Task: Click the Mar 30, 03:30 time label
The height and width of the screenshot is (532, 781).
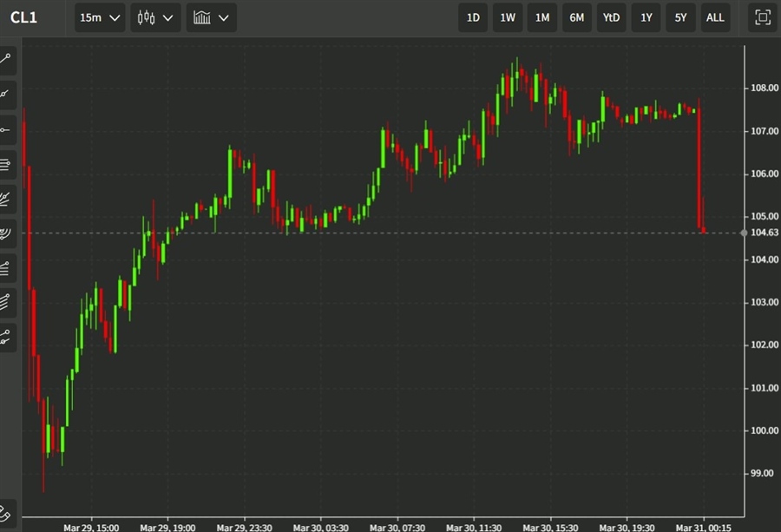Action: pos(321,528)
